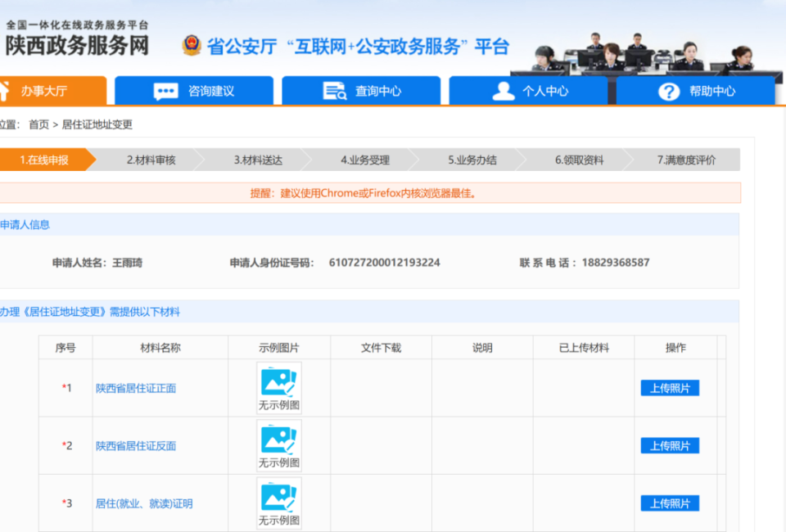Screen dimensions: 786x532
Task: Select step 7.满意度评价
Action: click(686, 160)
